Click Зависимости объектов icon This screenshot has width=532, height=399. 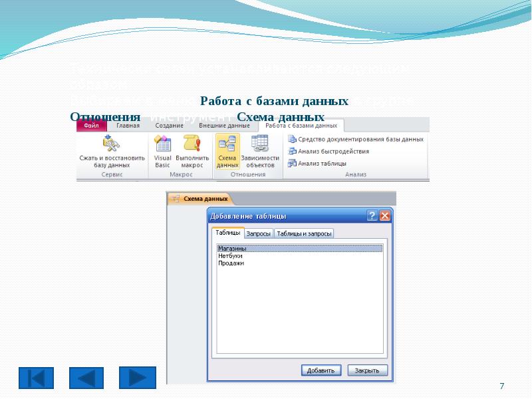259,144
